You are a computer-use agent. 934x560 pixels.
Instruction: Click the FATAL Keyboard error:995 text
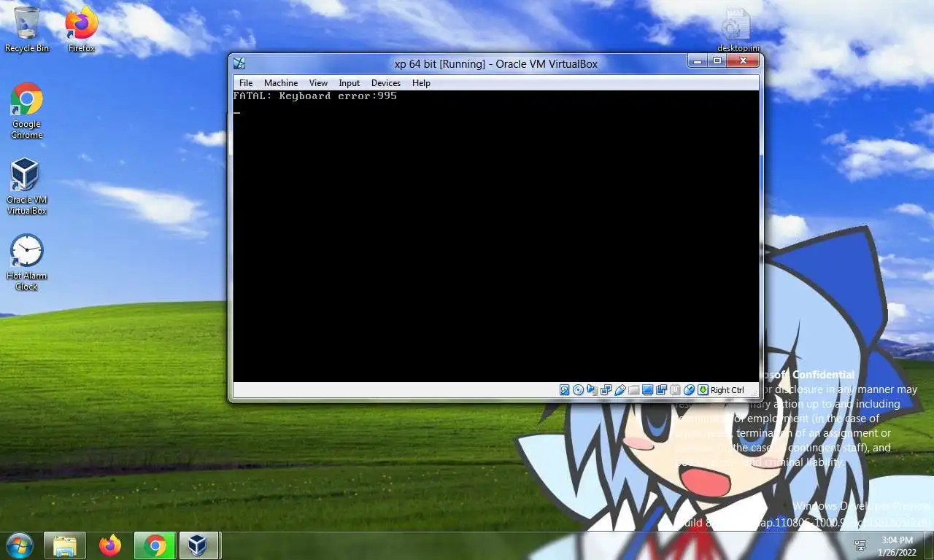[315, 96]
